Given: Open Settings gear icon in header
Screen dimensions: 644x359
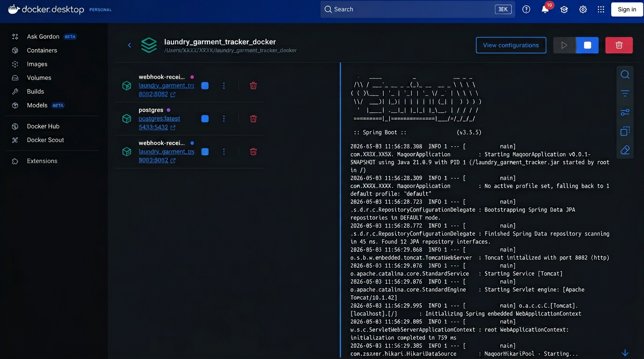Looking at the screenshot, I should [x=583, y=9].
